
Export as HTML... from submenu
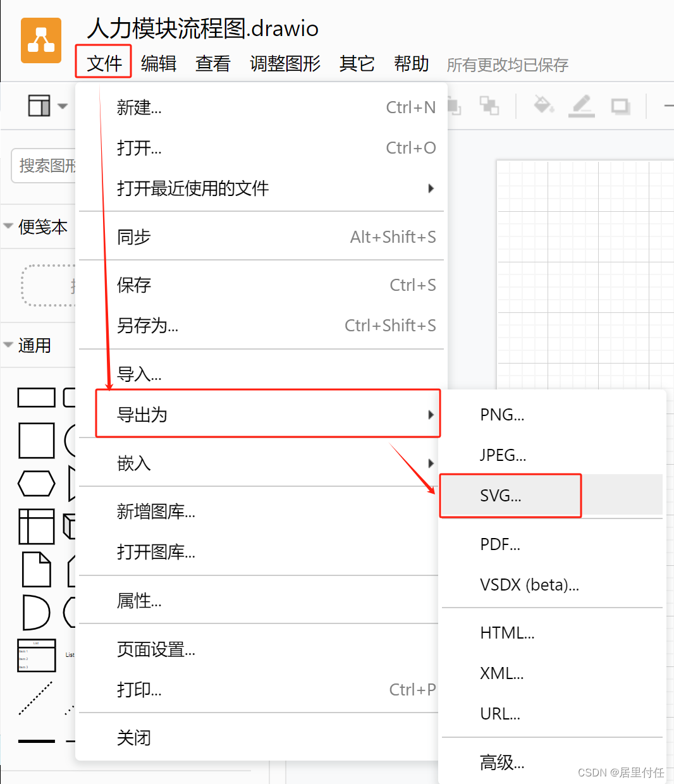point(552,633)
